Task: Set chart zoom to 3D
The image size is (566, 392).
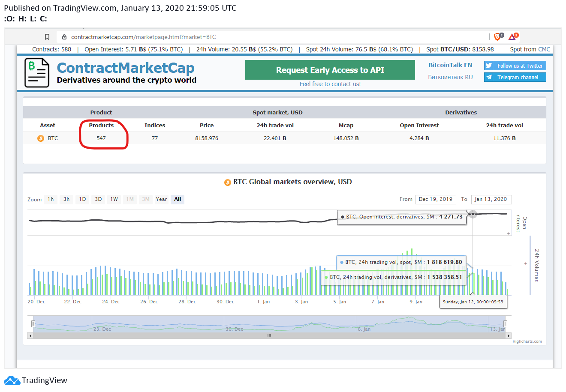Action: coord(98,199)
